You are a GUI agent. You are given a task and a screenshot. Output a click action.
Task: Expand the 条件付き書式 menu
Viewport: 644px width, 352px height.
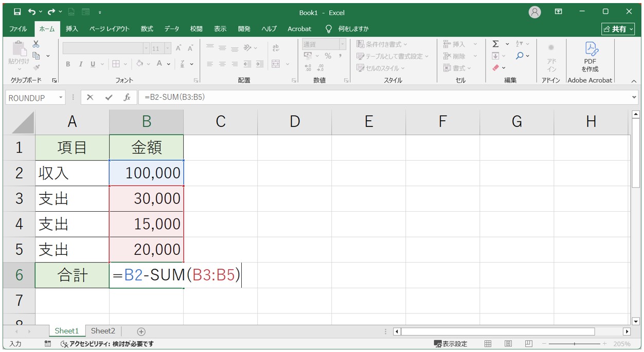point(382,44)
